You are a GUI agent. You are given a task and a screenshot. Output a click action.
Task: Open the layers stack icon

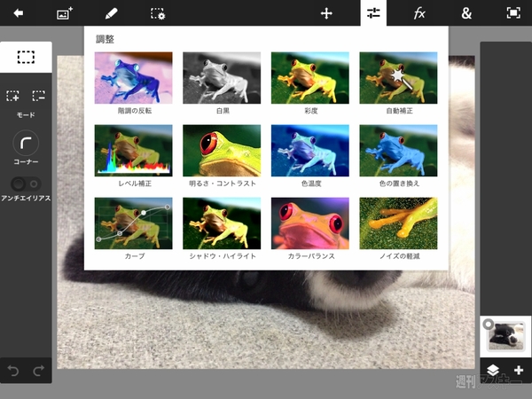coord(493,370)
